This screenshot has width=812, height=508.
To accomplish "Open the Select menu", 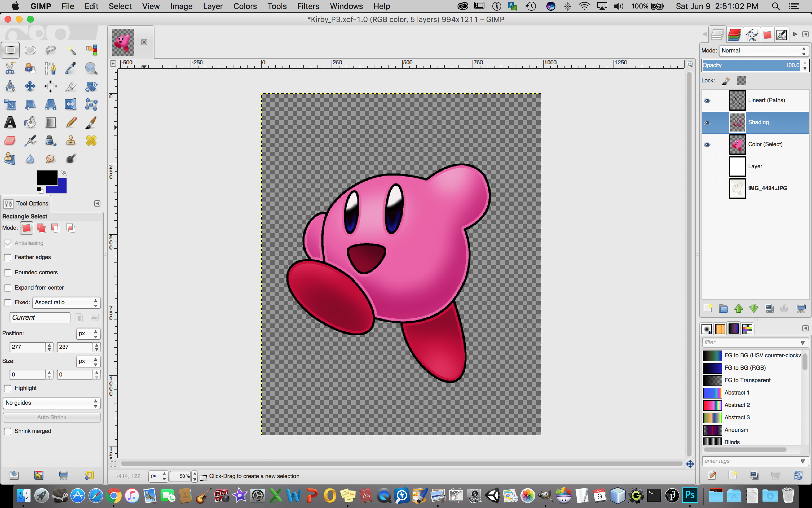I will coord(120,6).
